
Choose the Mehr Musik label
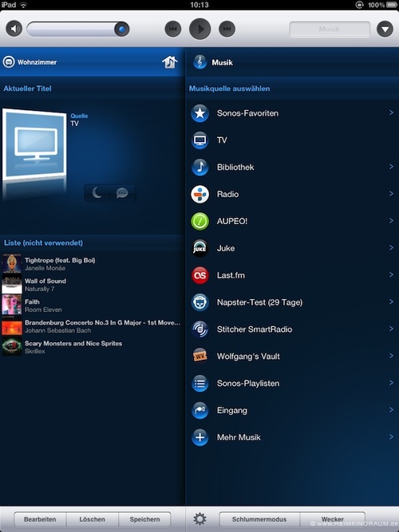(x=239, y=437)
